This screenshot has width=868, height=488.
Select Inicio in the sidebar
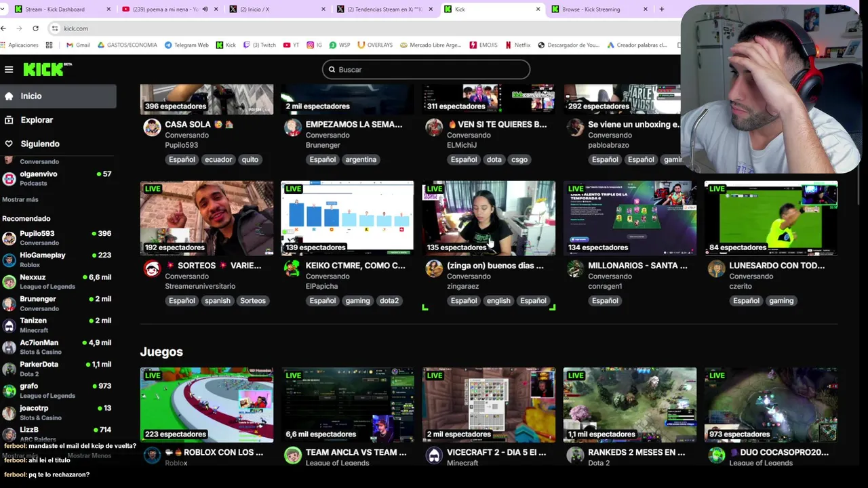pyautogui.click(x=58, y=96)
